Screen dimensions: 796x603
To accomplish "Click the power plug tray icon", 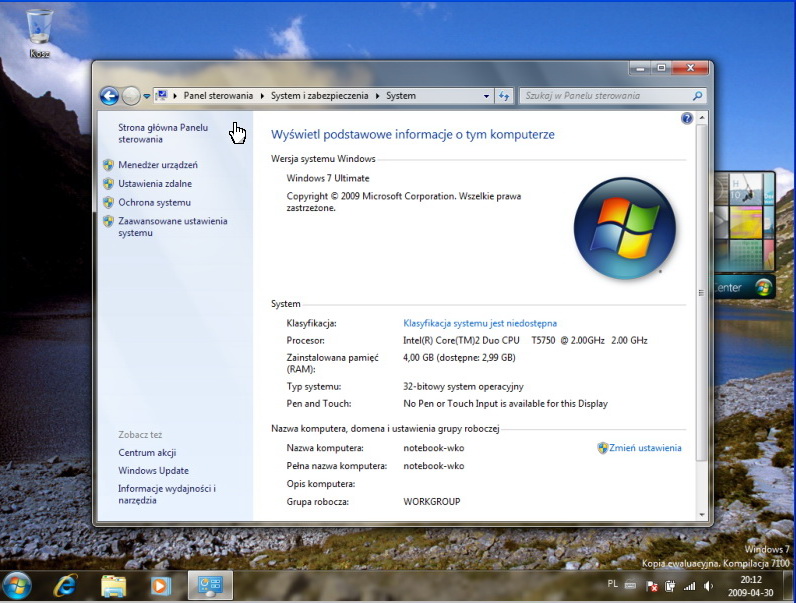I will tap(670, 586).
